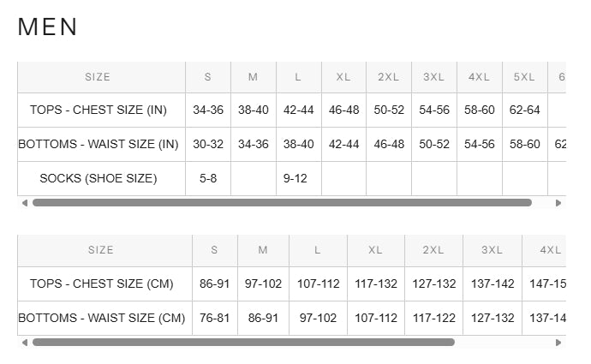Click the 117-122 waist size cell
The image size is (591, 364).
point(433,319)
